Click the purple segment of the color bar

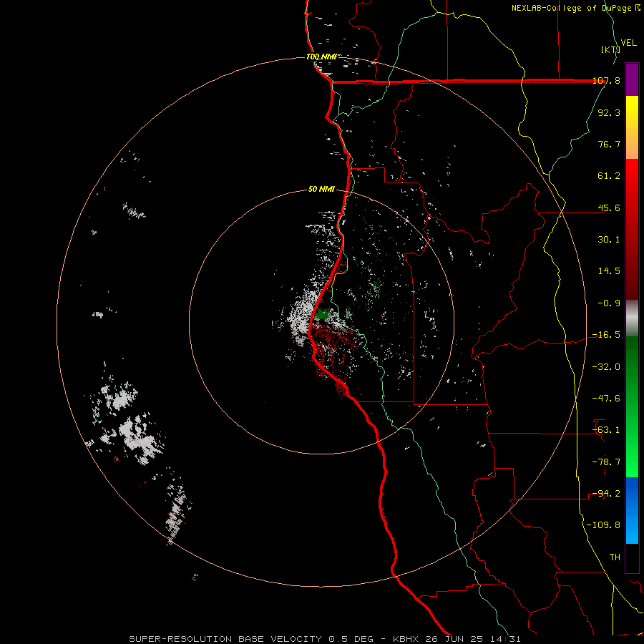(x=632, y=79)
